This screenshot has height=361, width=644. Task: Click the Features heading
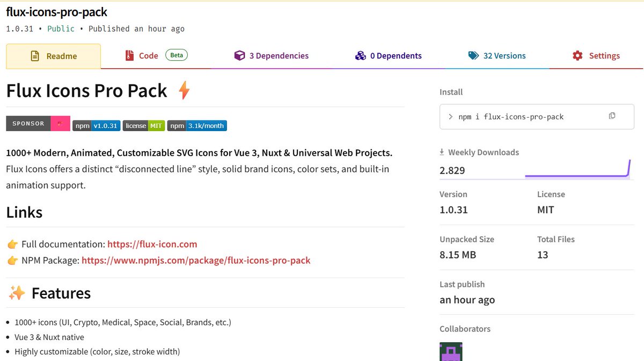61,293
